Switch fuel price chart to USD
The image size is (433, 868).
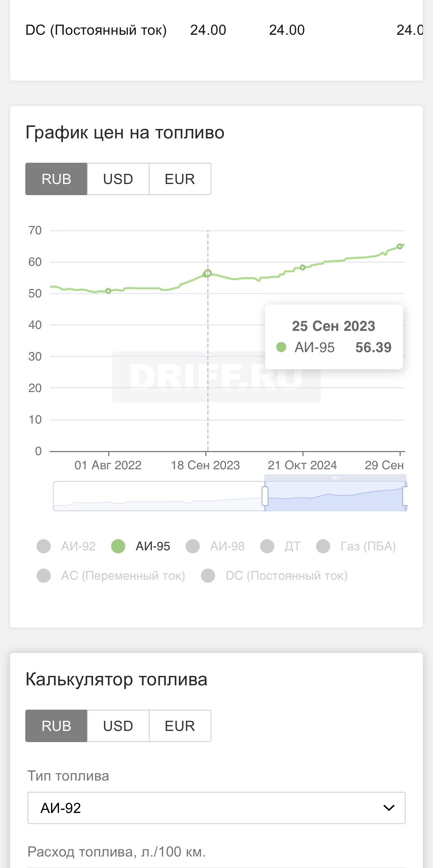118,179
